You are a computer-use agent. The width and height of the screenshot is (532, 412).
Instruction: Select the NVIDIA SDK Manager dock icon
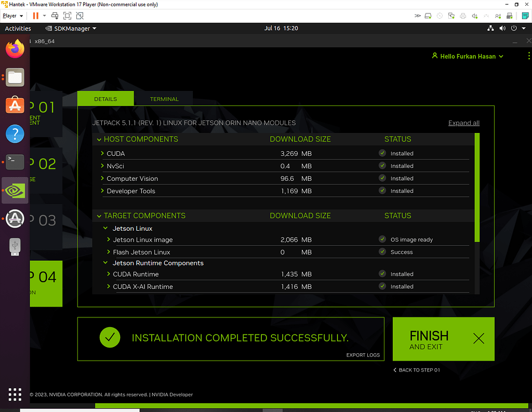[15, 191]
